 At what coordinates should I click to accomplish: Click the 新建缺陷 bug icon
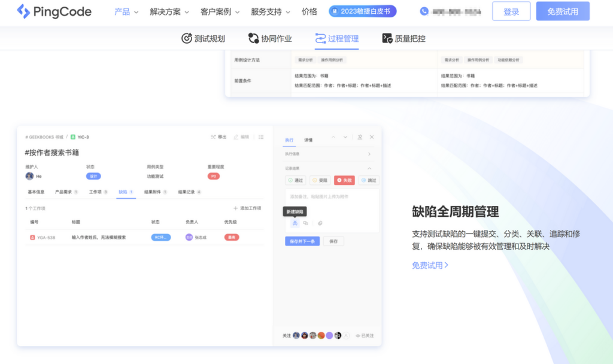pos(295,223)
